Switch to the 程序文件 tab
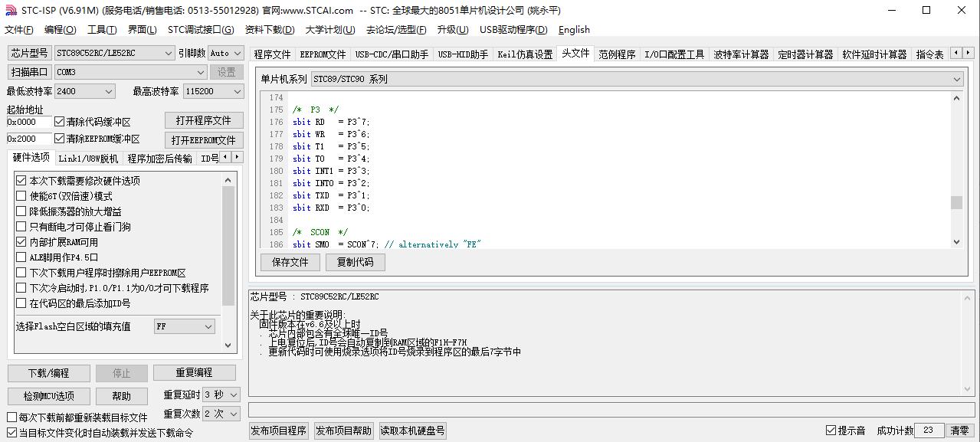This screenshot has width=980, height=442. pyautogui.click(x=272, y=54)
